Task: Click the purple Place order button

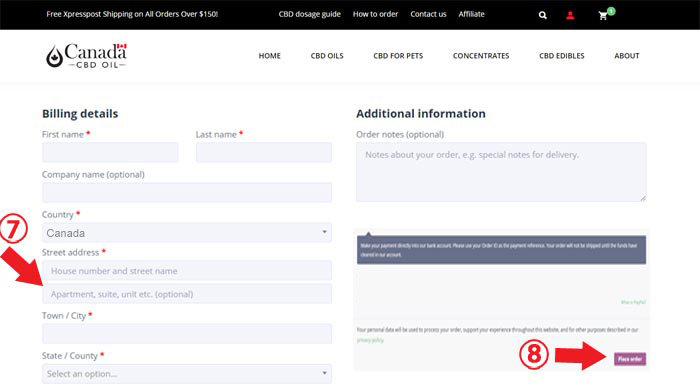Action: [630, 359]
